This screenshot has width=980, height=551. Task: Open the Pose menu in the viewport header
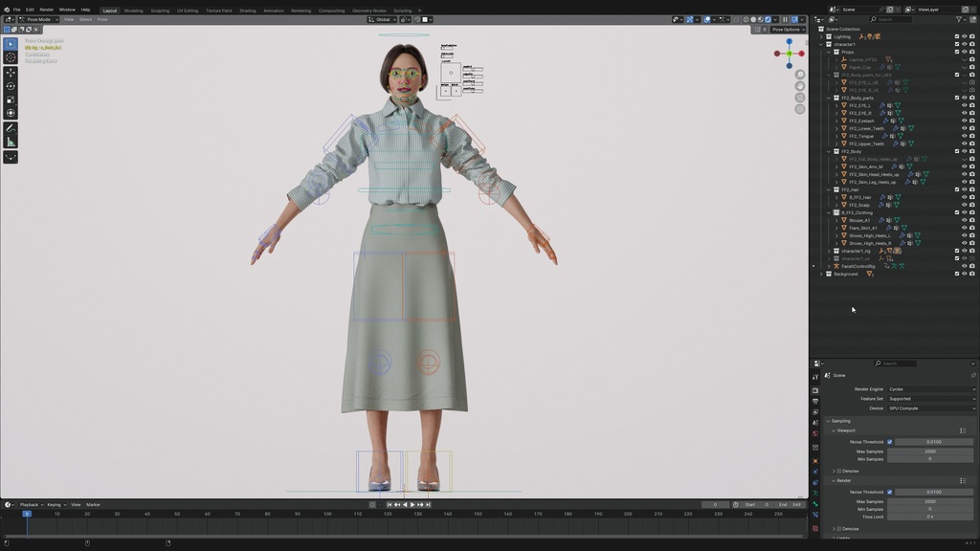tap(100, 19)
